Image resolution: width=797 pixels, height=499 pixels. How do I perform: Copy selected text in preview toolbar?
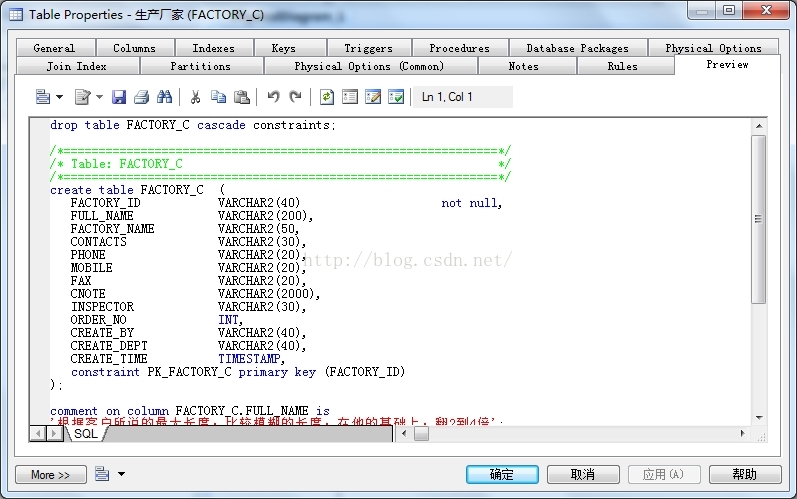(x=219, y=97)
